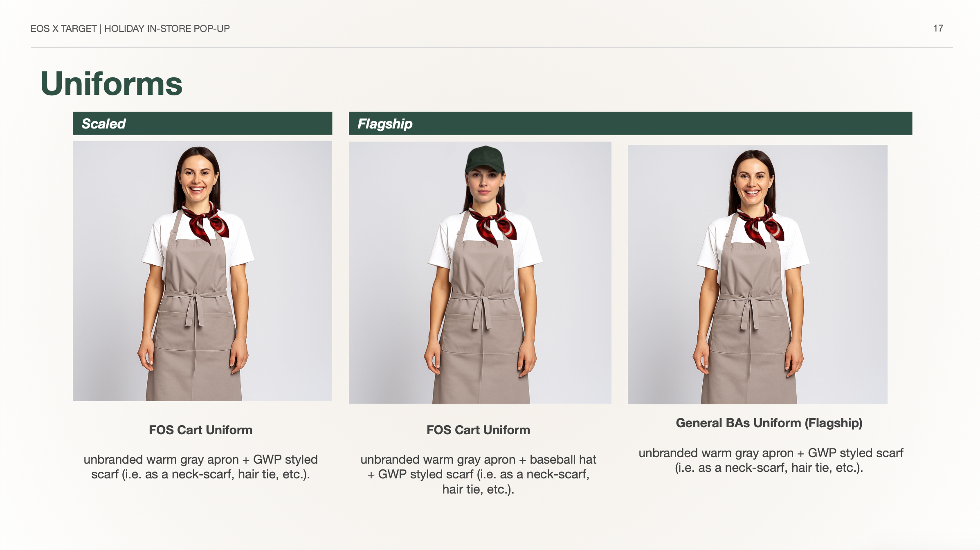Click the green baseball cap
The height and width of the screenshot is (550, 980).
click(485, 159)
